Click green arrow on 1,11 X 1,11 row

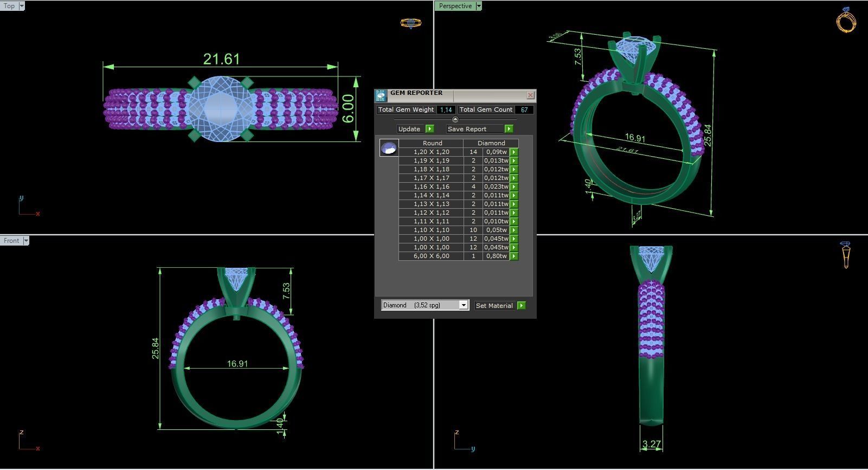pos(514,222)
